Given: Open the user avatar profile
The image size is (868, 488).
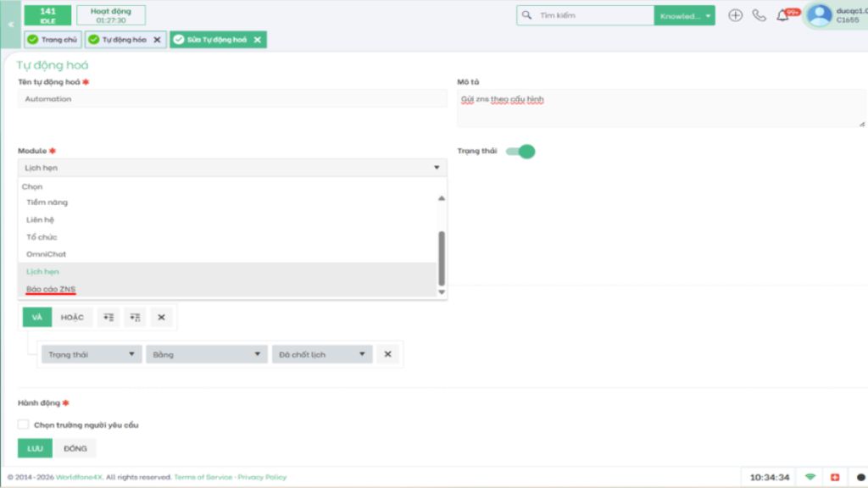Looking at the screenshot, I should 820,15.
